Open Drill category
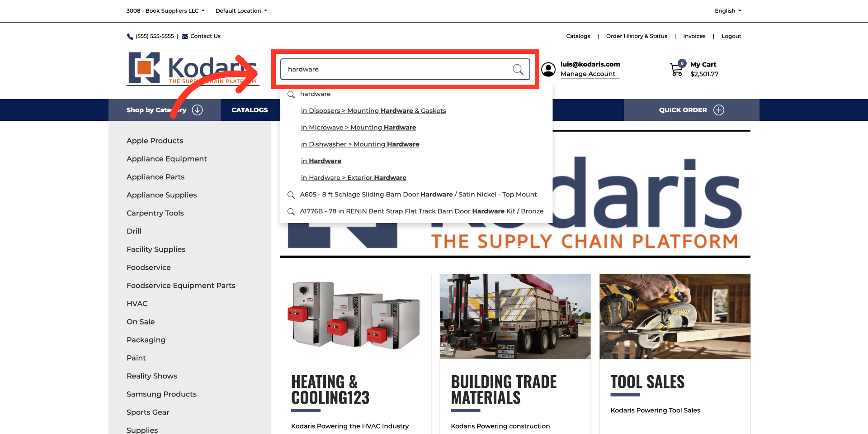This screenshot has width=868, height=434. [134, 231]
